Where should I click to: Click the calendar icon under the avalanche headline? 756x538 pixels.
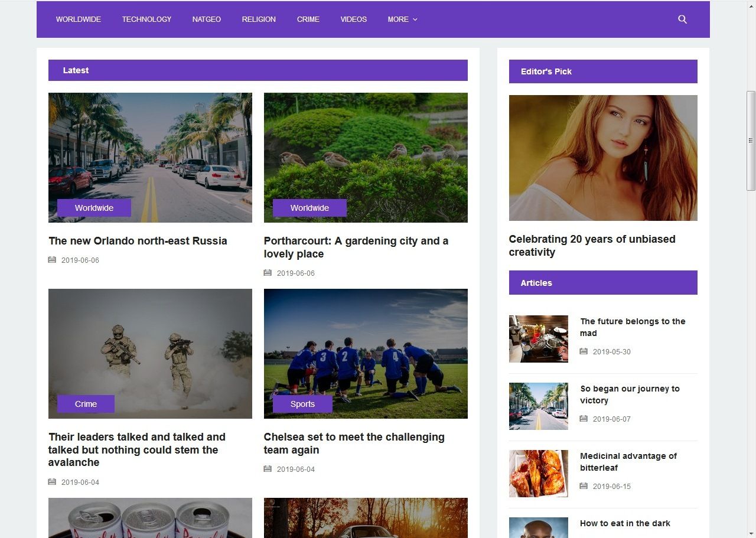(x=52, y=481)
